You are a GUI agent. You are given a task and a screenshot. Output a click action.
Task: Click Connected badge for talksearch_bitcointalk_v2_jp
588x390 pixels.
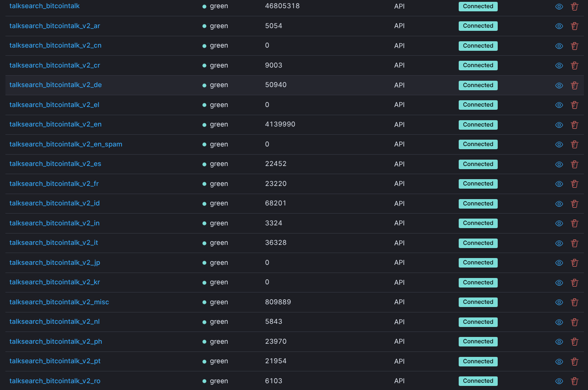478,263
